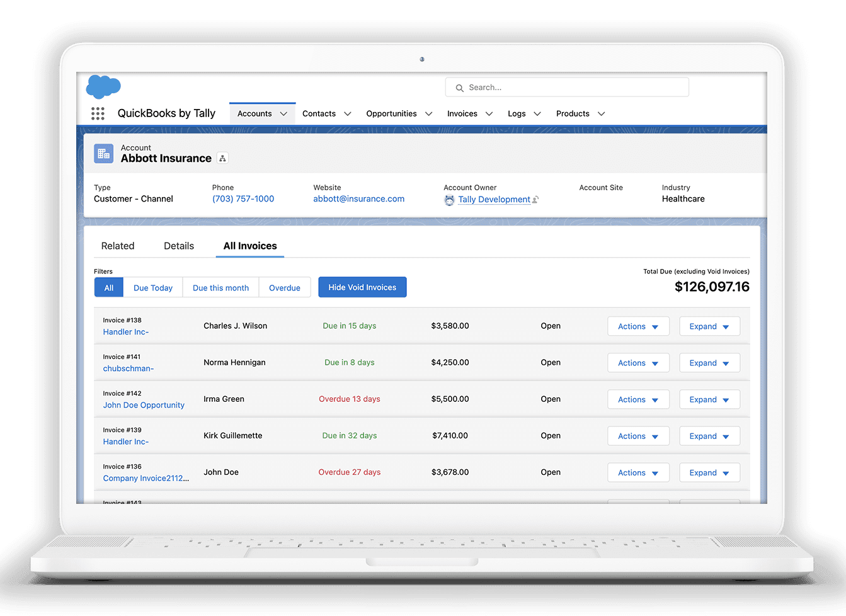
Task: View account hierarchy icon next to Abbott Insurance
Action: point(222,159)
